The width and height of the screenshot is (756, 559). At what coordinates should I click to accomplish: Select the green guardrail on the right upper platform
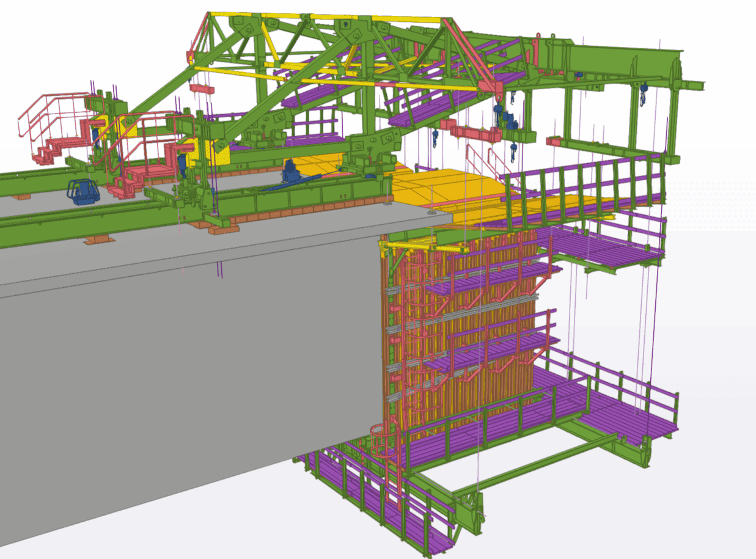click(587, 183)
